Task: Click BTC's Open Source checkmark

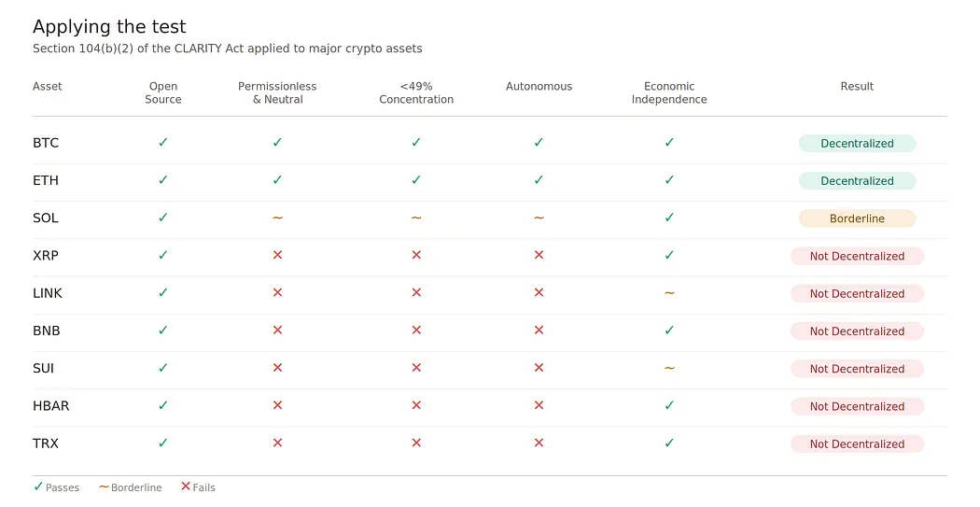Action: [x=163, y=143]
